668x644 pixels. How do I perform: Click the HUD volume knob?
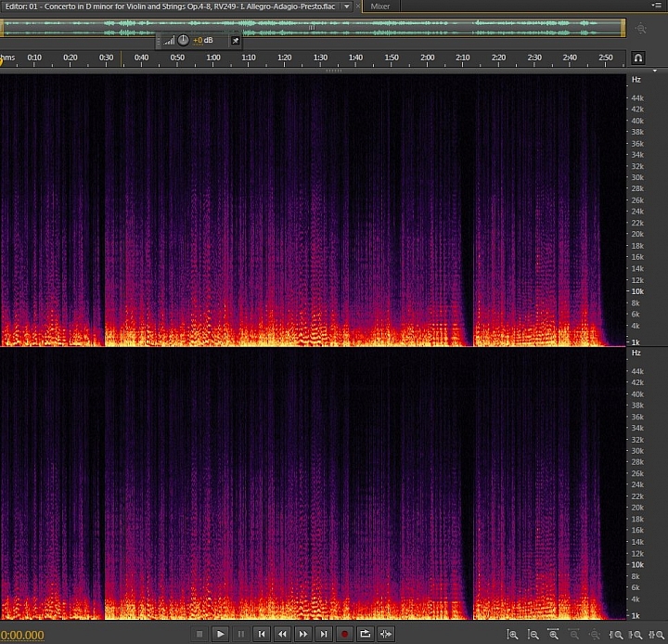tap(183, 40)
